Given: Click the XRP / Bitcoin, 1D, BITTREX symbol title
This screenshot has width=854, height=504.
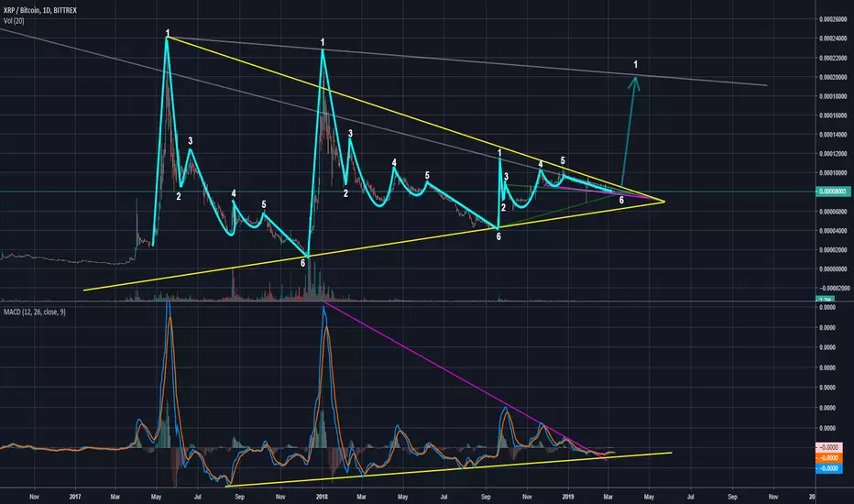Looking at the screenshot, I should tap(39, 10).
